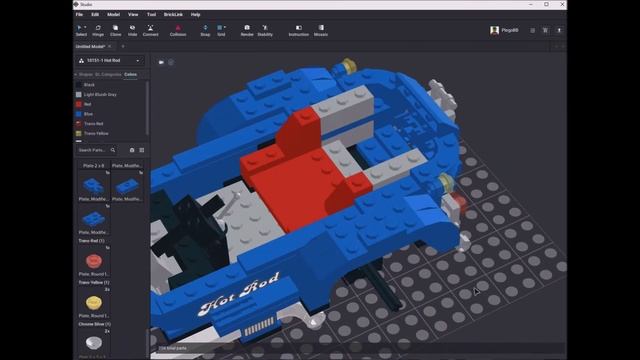This screenshot has height=360, width=640.
Task: Open the Model menu
Action: 113,14
